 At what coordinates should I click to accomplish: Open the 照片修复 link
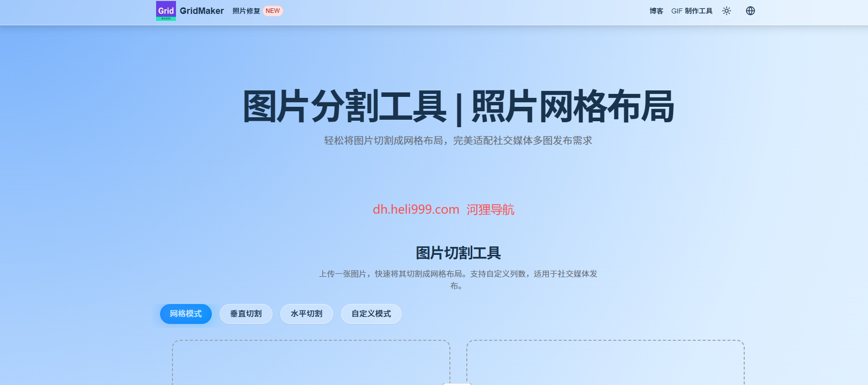click(246, 11)
